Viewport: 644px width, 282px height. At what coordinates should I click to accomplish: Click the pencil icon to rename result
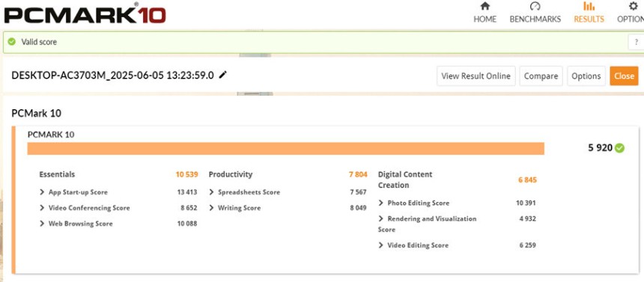point(222,75)
